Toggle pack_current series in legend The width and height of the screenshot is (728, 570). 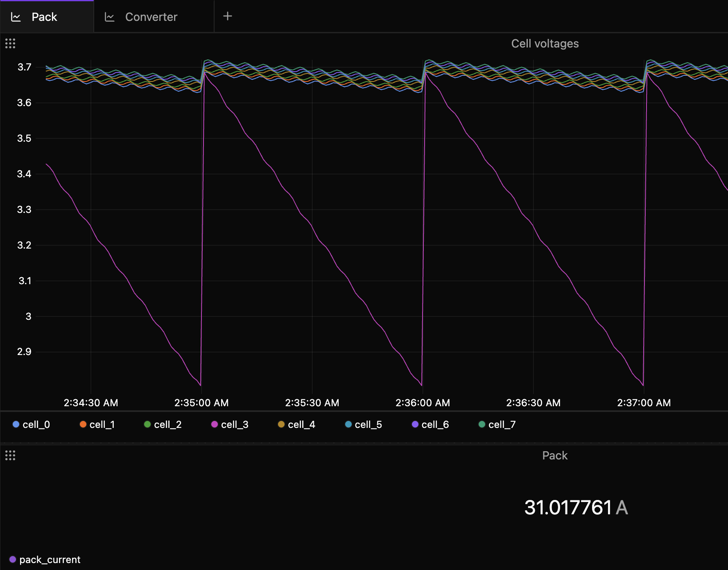(x=45, y=560)
